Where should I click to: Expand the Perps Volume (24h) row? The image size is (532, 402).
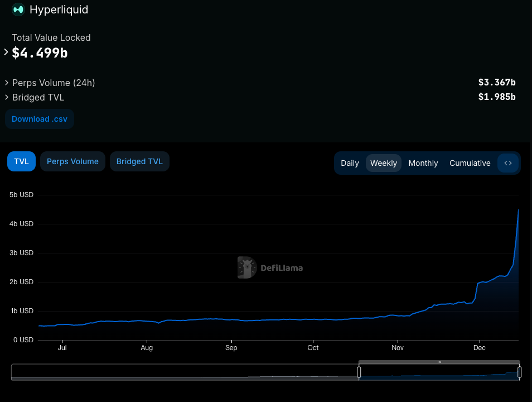pos(7,83)
